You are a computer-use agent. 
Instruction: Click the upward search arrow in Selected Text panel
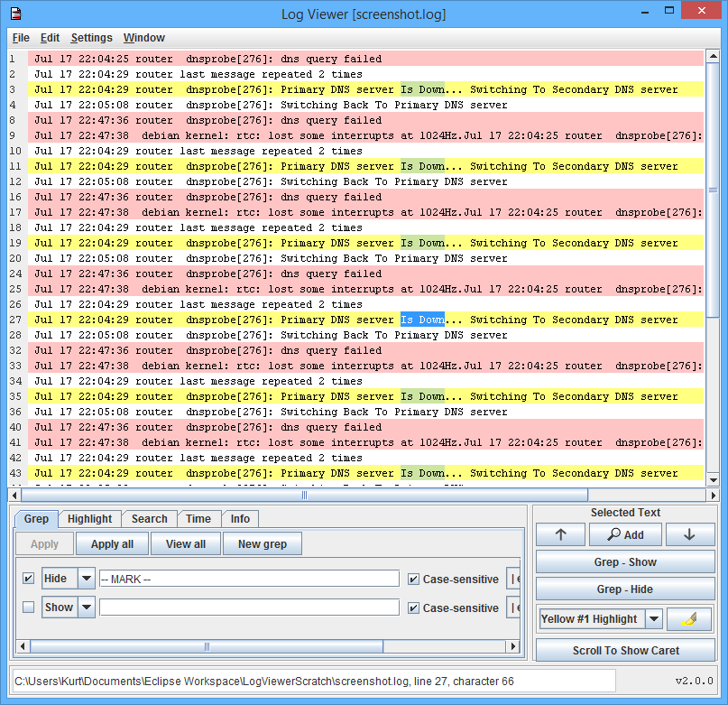pos(560,534)
